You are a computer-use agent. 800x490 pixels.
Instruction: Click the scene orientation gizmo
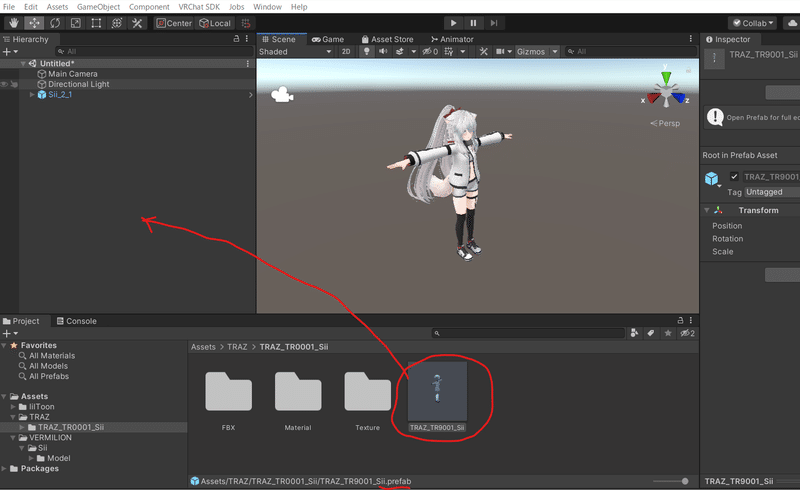(x=666, y=92)
